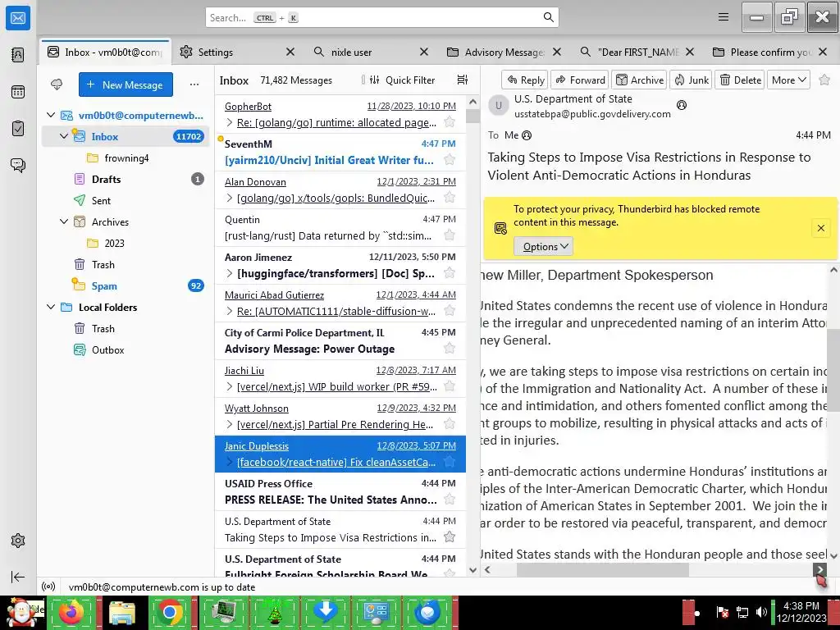Dismiss the remote content notification
This screenshot has width=840, height=630.
pos(820,228)
